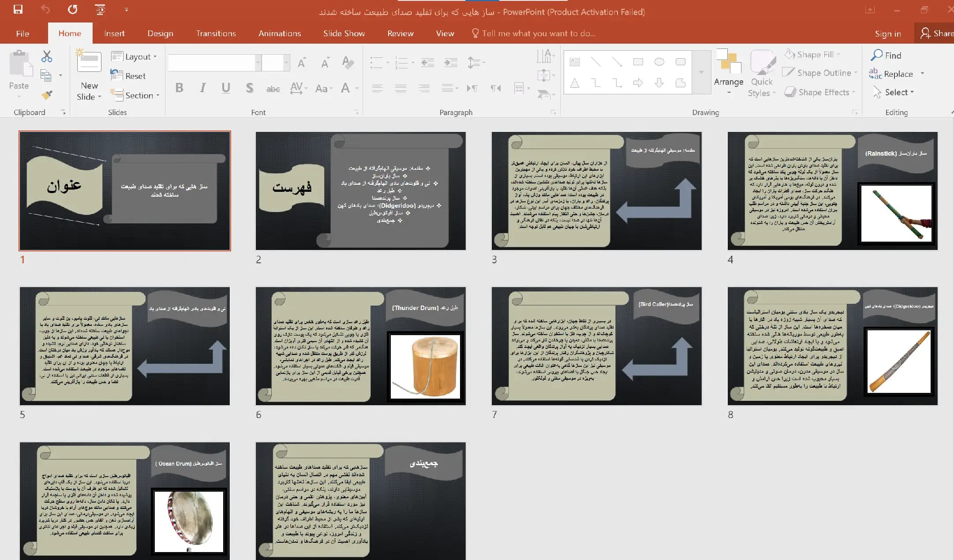
Task: Select the right arrow shape in the gallery
Action: (638, 82)
